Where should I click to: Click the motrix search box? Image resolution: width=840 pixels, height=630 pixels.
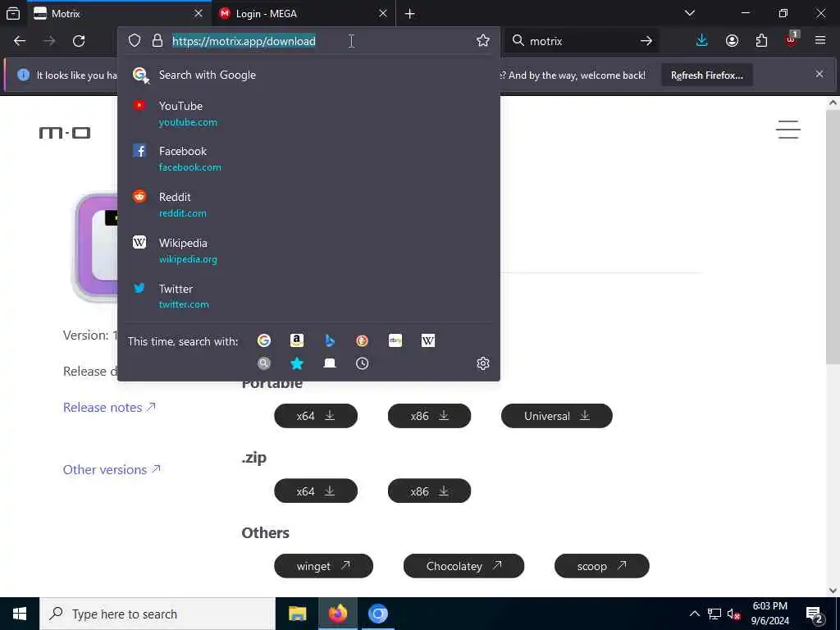(x=581, y=41)
